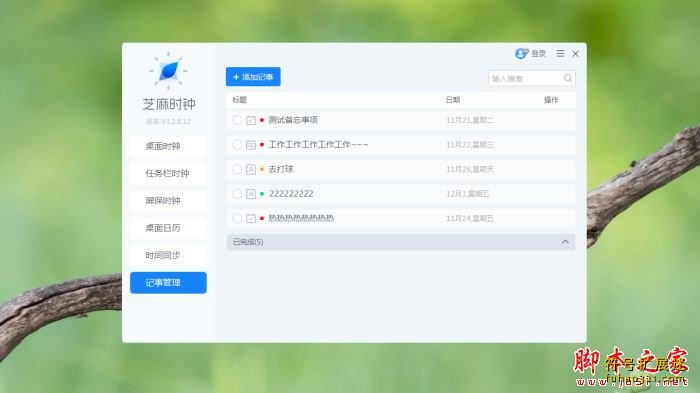Image resolution: width=700 pixels, height=393 pixels.
Task: Click the 登录 link
Action: pyautogui.click(x=538, y=54)
